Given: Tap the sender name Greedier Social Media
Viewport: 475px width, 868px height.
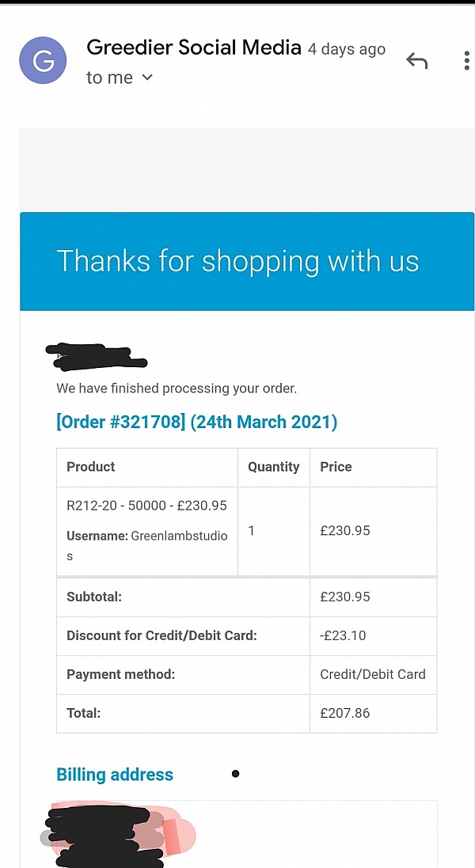Looking at the screenshot, I should point(193,47).
